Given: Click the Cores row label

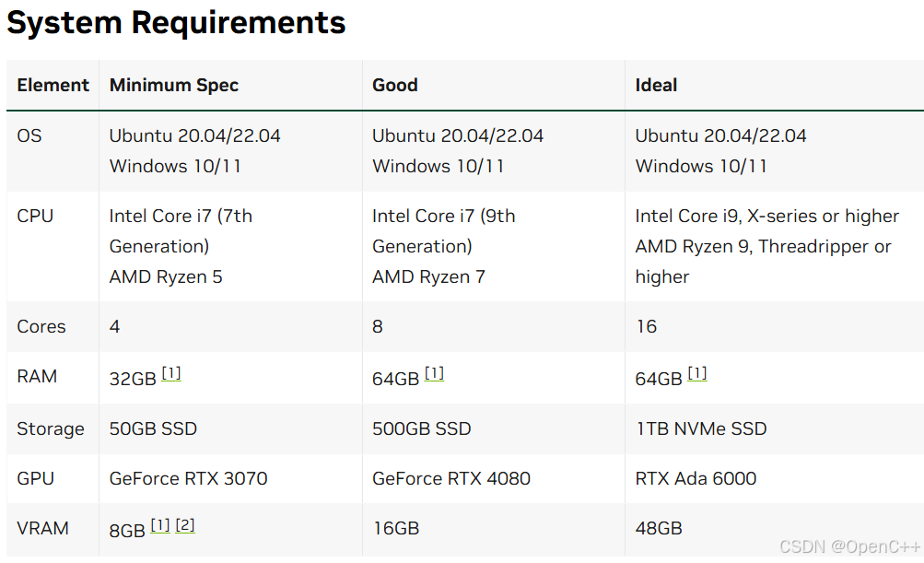Looking at the screenshot, I should (x=41, y=326).
